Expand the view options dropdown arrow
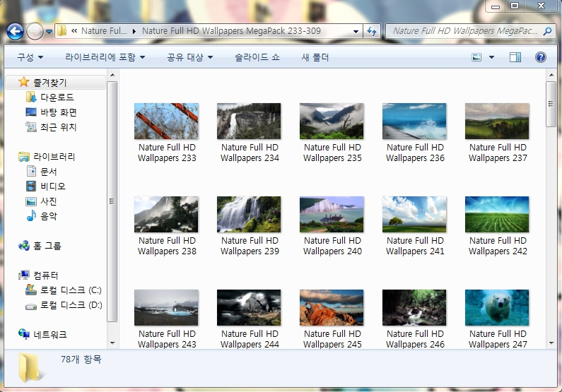The width and height of the screenshot is (562, 392). [x=492, y=57]
